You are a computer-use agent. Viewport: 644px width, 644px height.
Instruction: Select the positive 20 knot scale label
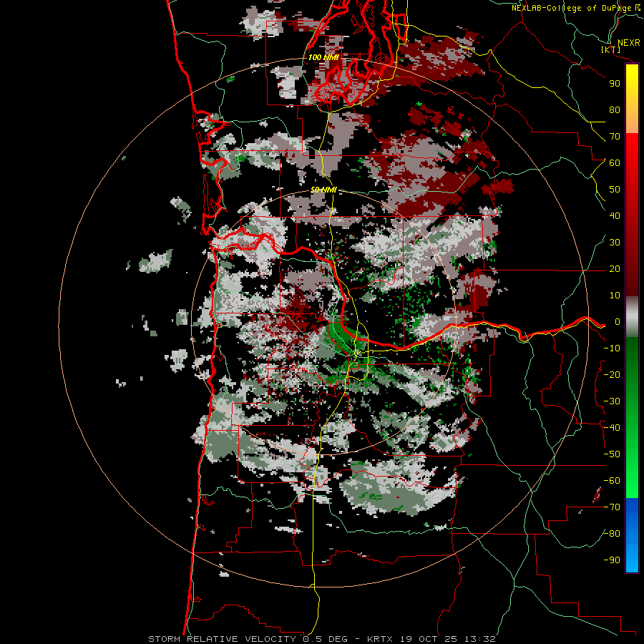click(x=615, y=269)
